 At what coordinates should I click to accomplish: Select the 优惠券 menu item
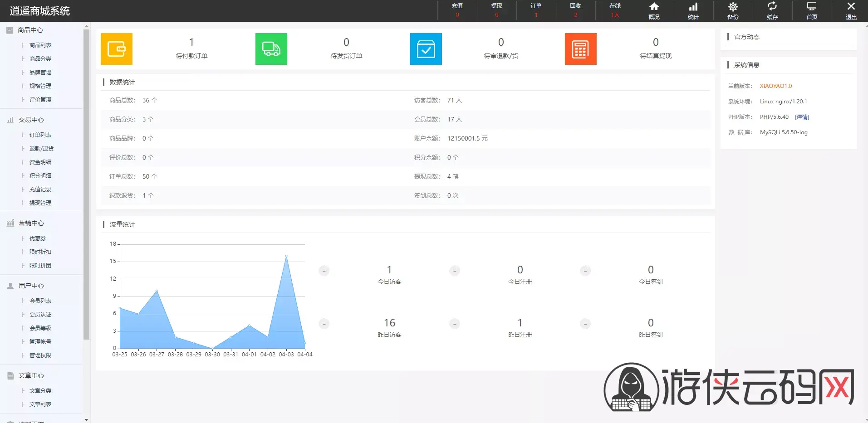point(38,238)
